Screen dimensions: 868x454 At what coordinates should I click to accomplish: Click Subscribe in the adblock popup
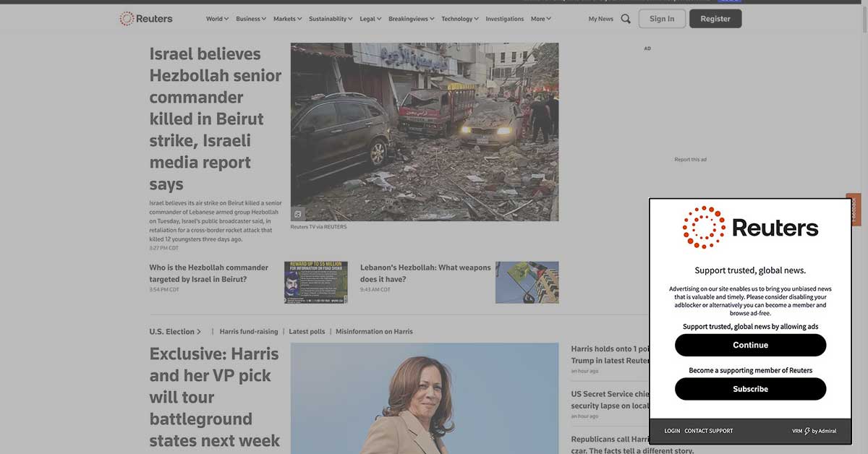point(750,389)
